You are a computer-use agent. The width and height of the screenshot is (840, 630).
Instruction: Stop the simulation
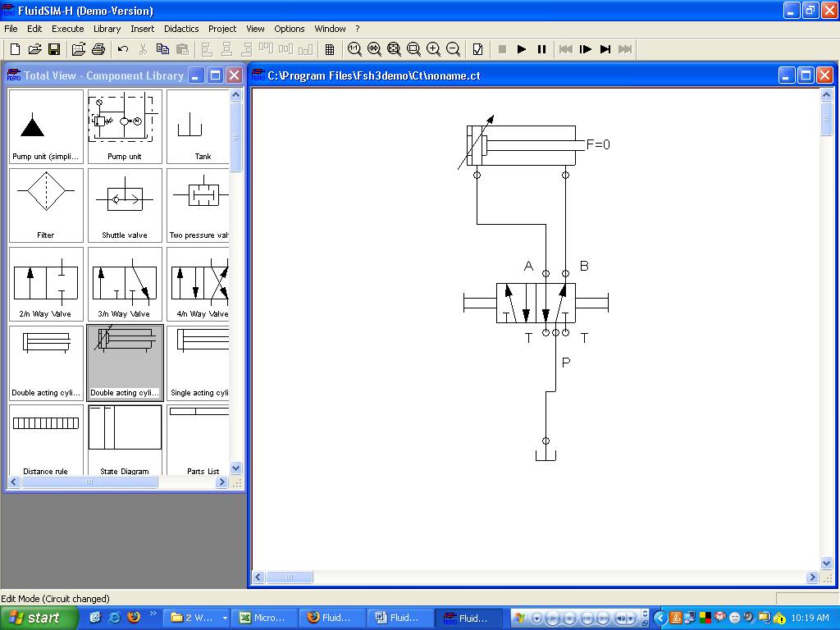click(x=502, y=49)
